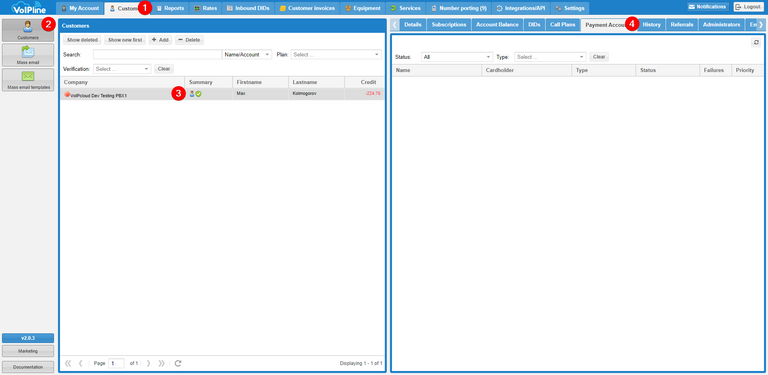This screenshot has height=375, width=768.
Task: Go to next page icon
Action: (148, 363)
